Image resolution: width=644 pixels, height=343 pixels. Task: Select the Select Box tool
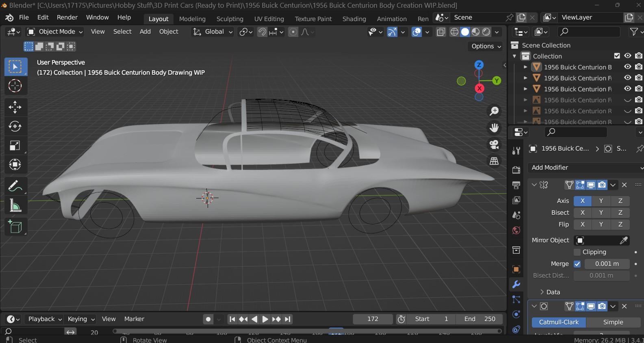click(16, 67)
